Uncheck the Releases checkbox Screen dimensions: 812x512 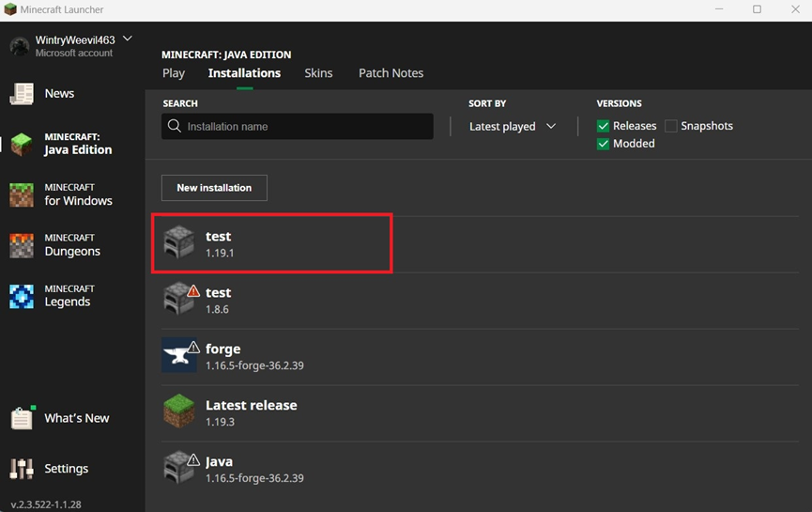(x=603, y=126)
